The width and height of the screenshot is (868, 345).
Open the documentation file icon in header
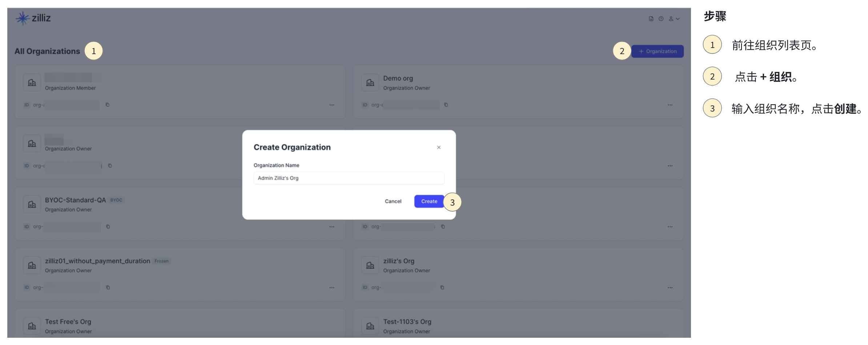[651, 19]
